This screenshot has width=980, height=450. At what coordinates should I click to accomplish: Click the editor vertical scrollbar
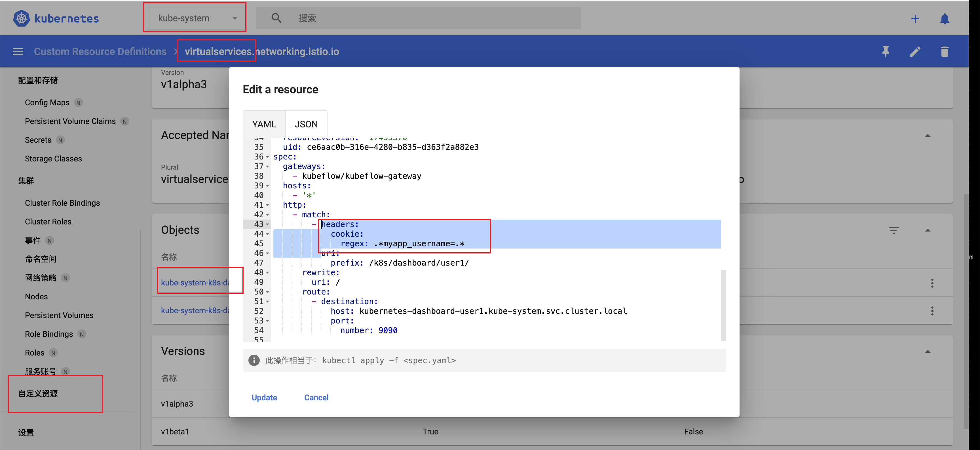point(723,305)
